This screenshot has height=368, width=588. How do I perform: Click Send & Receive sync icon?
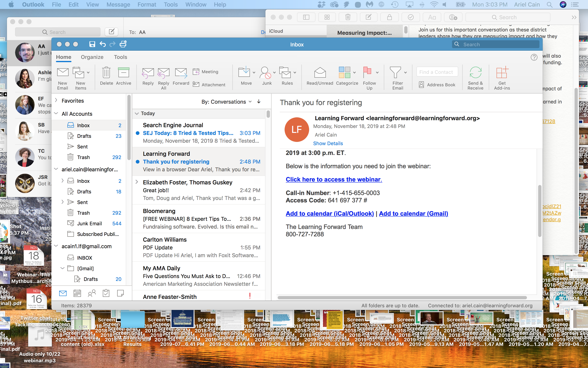pos(475,73)
